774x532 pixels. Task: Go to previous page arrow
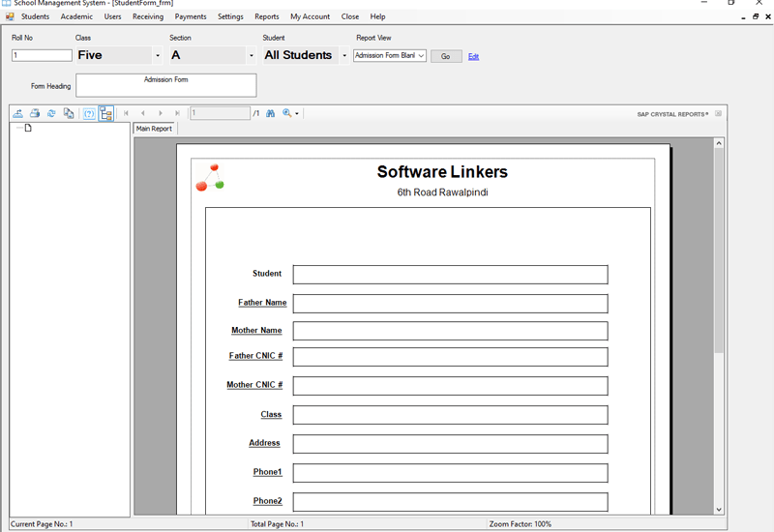[143, 113]
